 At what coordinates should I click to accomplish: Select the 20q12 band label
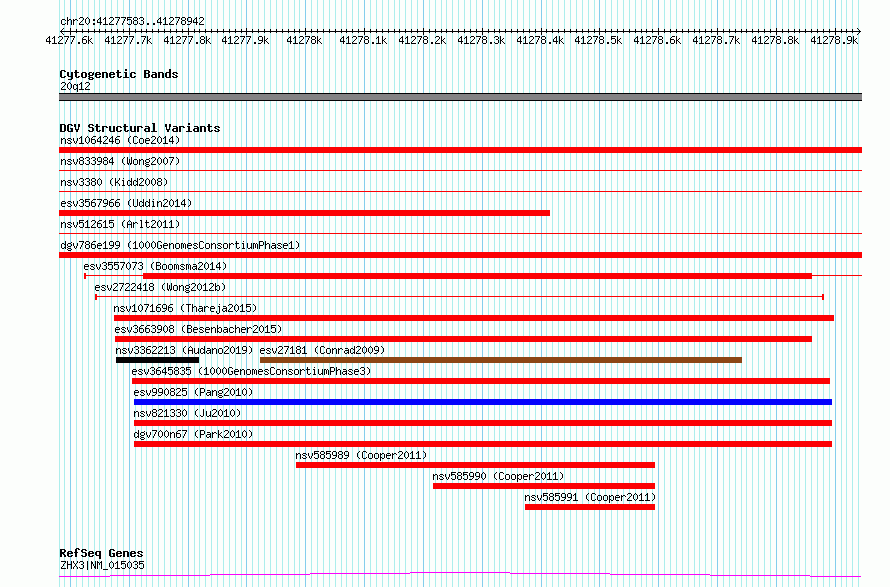coord(75,86)
